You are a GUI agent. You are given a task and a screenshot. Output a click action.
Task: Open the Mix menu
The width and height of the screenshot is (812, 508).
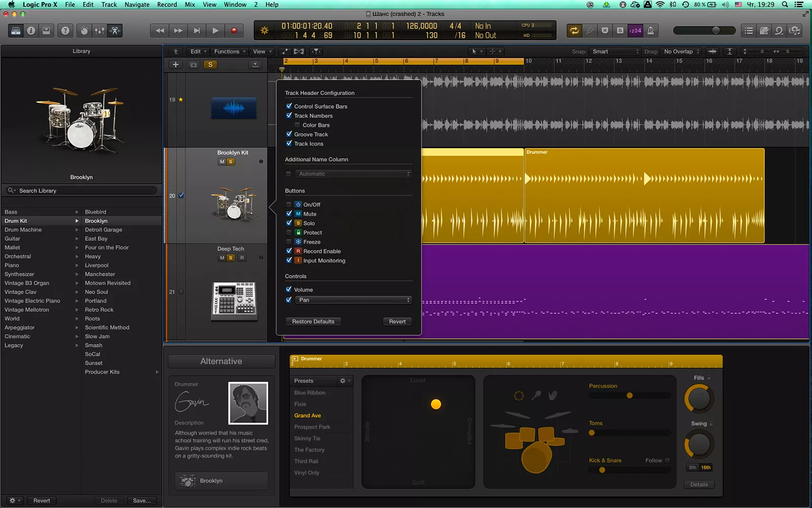click(x=190, y=5)
